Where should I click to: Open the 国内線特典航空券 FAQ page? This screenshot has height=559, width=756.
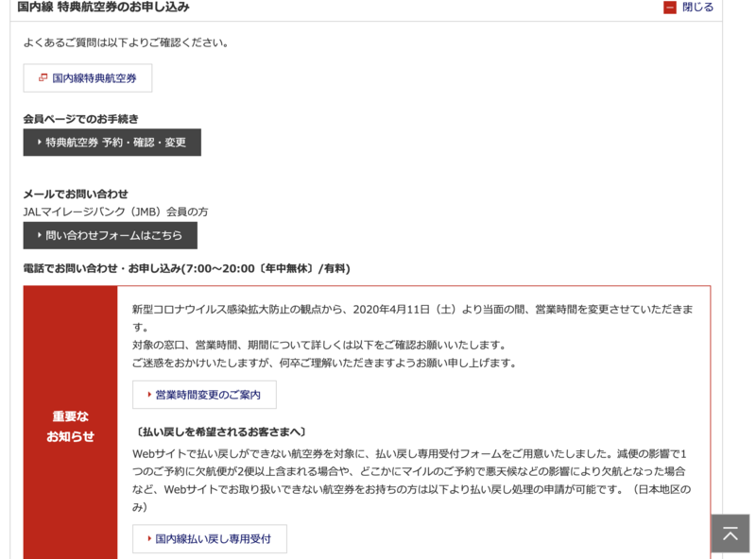[87, 77]
